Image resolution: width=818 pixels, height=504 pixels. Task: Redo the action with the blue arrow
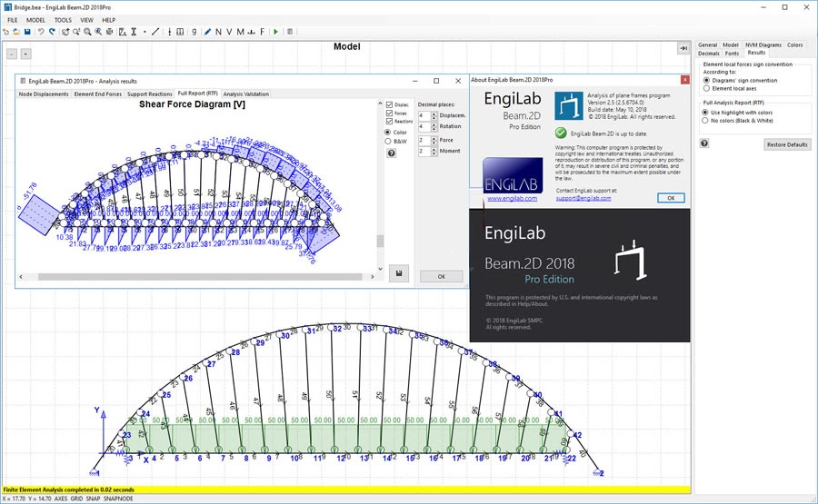[x=52, y=32]
